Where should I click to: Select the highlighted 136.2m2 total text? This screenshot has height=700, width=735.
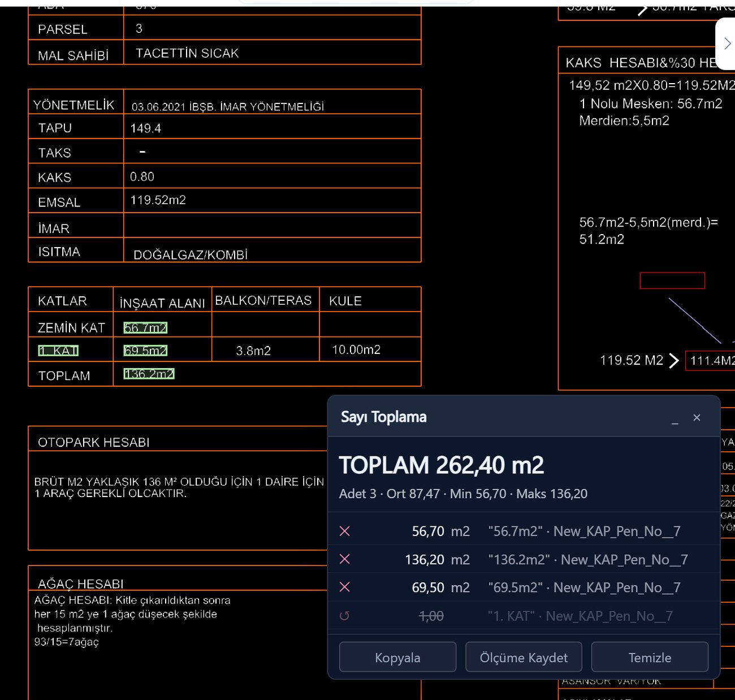[149, 374]
